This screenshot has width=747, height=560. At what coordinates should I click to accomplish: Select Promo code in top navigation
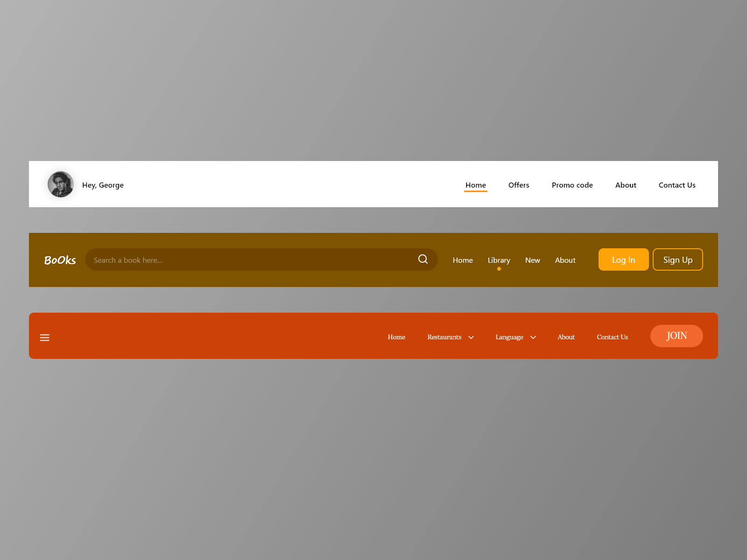pos(572,185)
